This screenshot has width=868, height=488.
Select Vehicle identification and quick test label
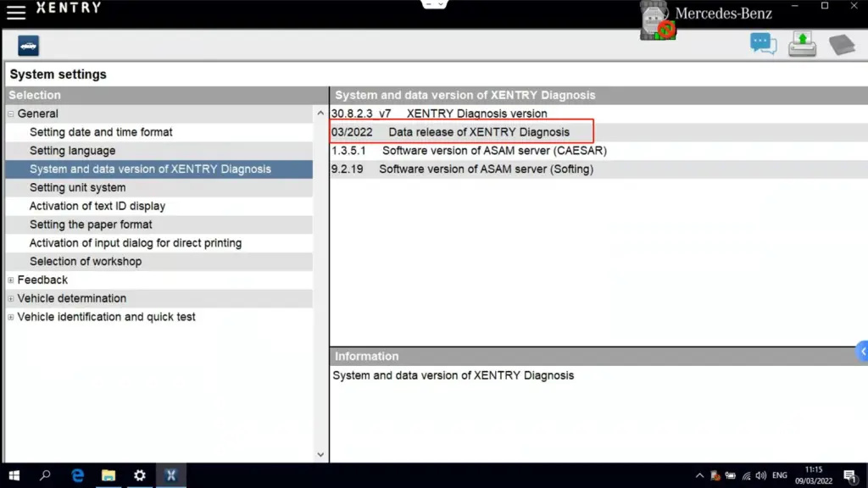coord(106,317)
